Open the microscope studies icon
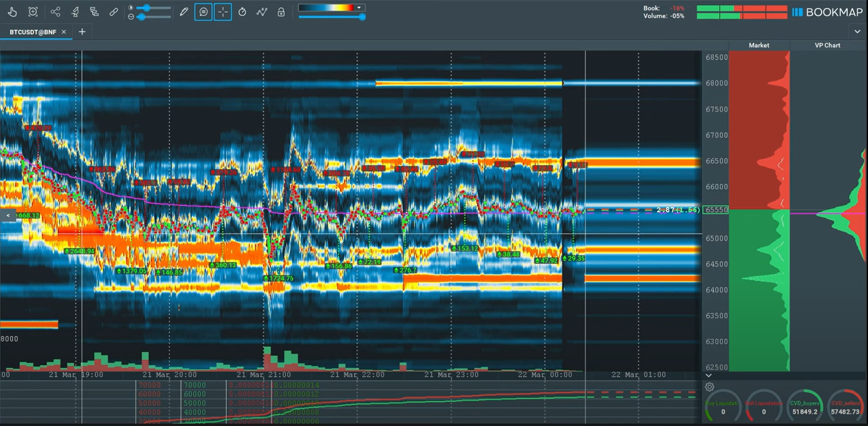Screen dimensions: 868x426 point(75,12)
